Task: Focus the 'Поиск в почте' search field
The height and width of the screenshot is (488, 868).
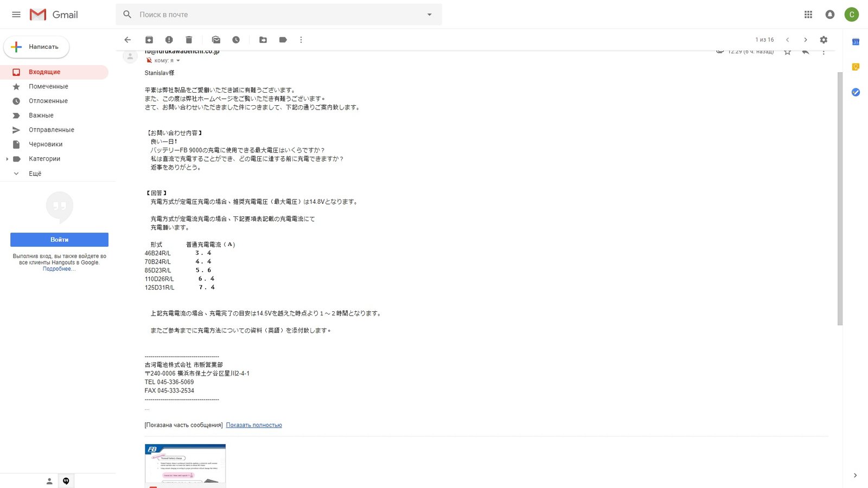Action: coord(279,15)
